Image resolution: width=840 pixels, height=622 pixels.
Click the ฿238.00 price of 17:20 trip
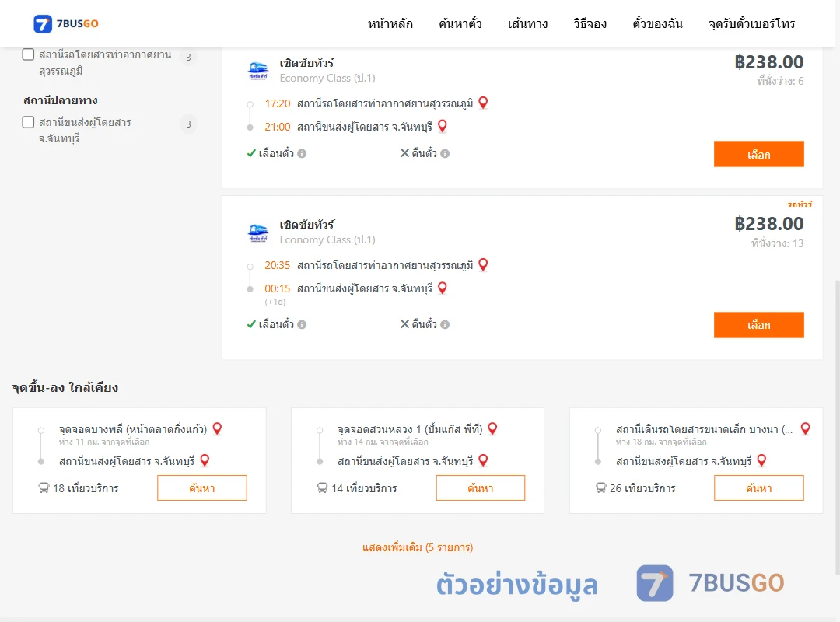point(768,62)
